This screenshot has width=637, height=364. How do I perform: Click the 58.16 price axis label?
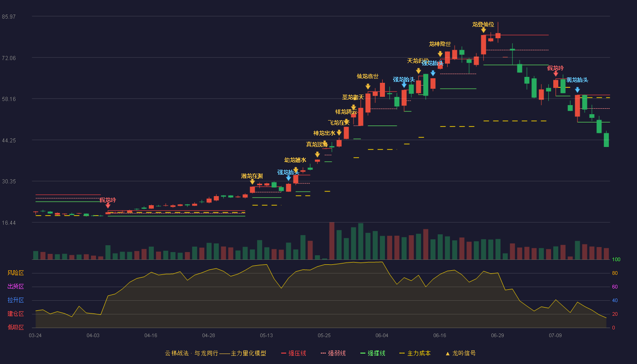pyautogui.click(x=9, y=99)
